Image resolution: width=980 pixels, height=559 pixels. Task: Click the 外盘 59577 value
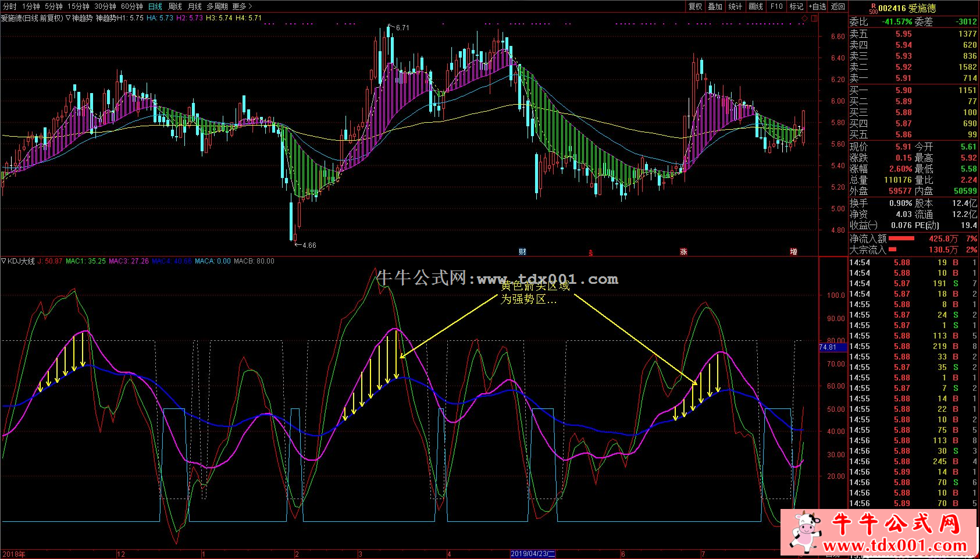tap(900, 191)
